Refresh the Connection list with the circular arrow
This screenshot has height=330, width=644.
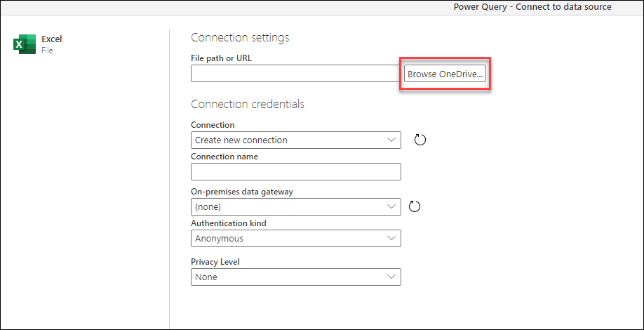coord(420,140)
